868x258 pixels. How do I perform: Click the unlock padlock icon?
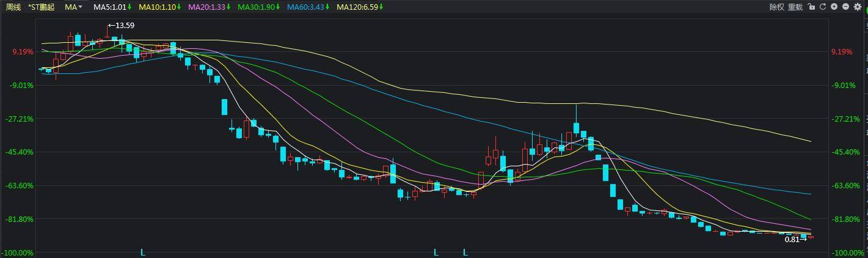click(x=811, y=7)
